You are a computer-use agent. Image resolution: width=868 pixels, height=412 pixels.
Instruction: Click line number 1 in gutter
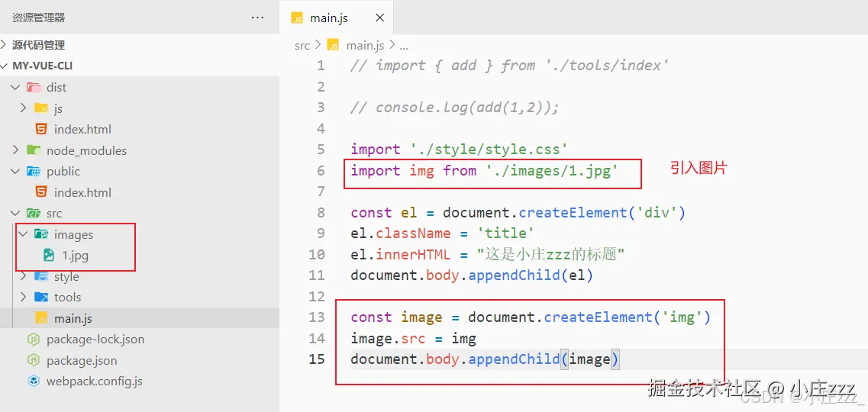click(321, 66)
